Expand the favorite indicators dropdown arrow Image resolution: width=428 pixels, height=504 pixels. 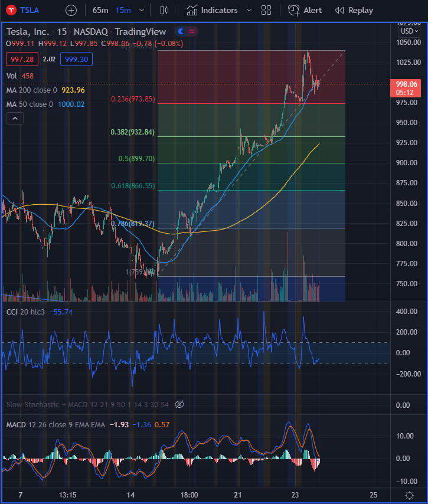[x=249, y=10]
